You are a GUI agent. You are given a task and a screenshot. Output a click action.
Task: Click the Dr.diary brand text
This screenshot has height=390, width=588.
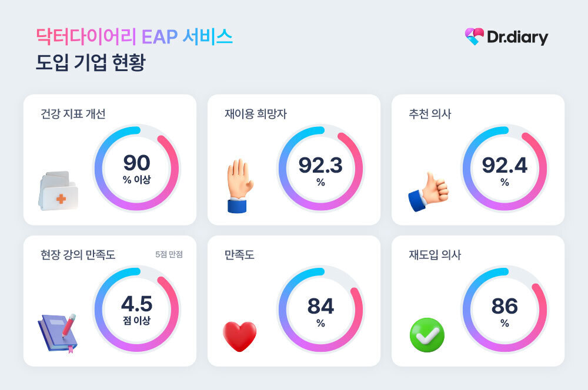point(517,37)
